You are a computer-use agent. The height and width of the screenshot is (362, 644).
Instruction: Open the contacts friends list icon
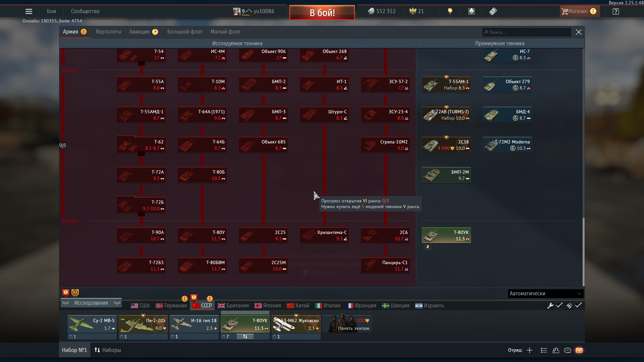tap(556, 350)
